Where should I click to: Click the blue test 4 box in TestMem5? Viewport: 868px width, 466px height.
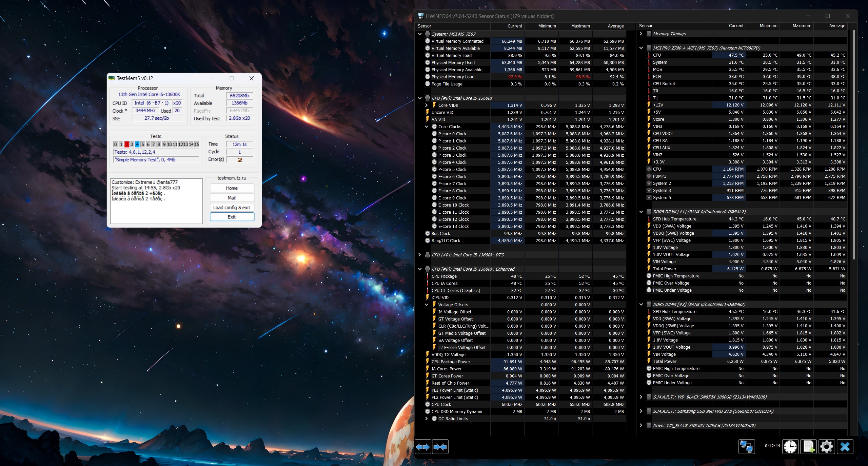(137, 144)
